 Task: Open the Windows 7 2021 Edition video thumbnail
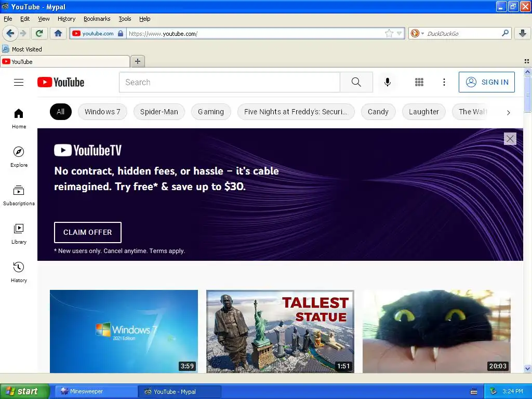coord(124,331)
